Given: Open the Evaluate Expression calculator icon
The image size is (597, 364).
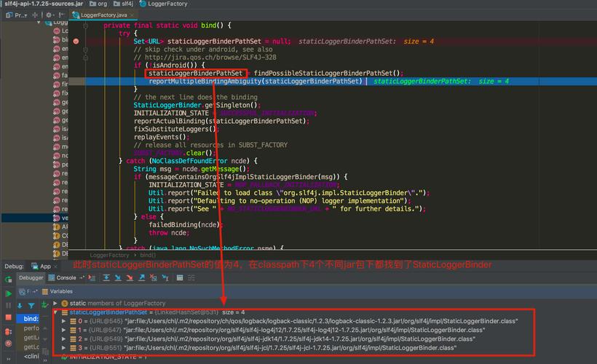Looking at the screenshot, I should [180, 278].
